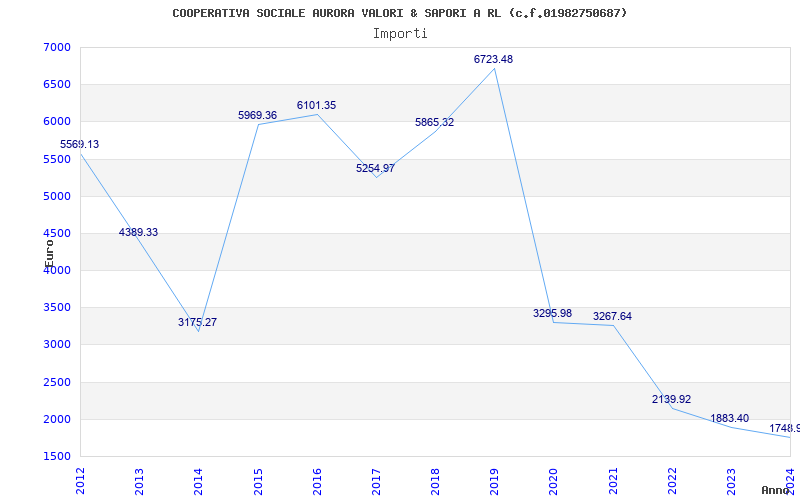Click x-axis year 2022
The width and height of the screenshot is (800, 500).
672,481
